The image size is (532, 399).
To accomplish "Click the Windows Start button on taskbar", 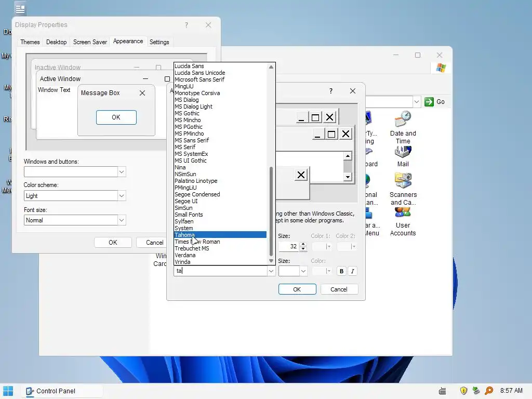I will pyautogui.click(x=8, y=391).
